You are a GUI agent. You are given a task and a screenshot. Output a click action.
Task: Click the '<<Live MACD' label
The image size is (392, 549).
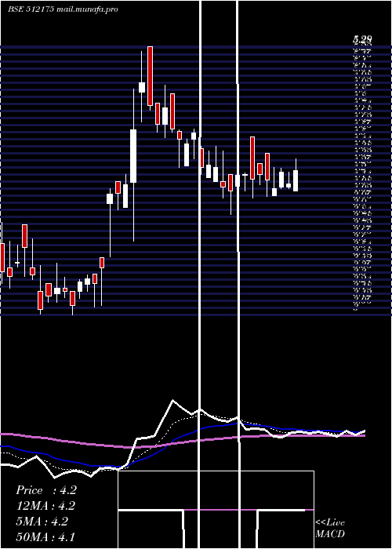tap(330, 529)
